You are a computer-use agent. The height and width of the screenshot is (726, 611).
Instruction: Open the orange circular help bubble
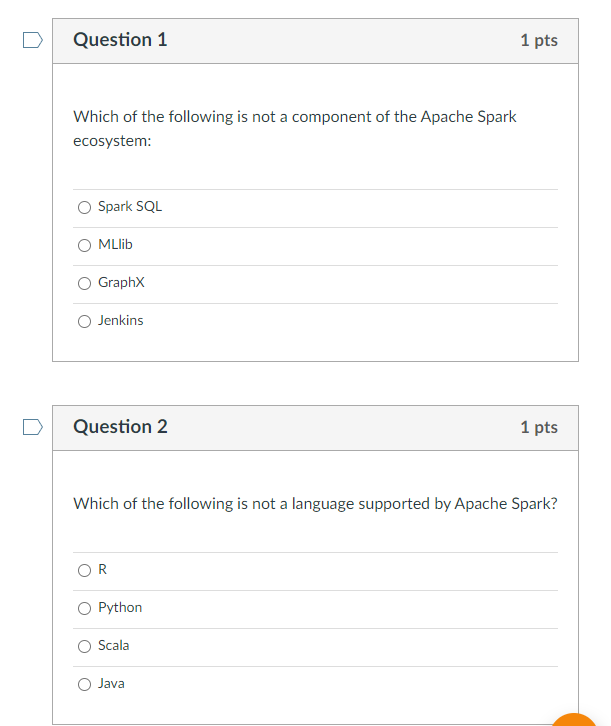(x=574, y=721)
